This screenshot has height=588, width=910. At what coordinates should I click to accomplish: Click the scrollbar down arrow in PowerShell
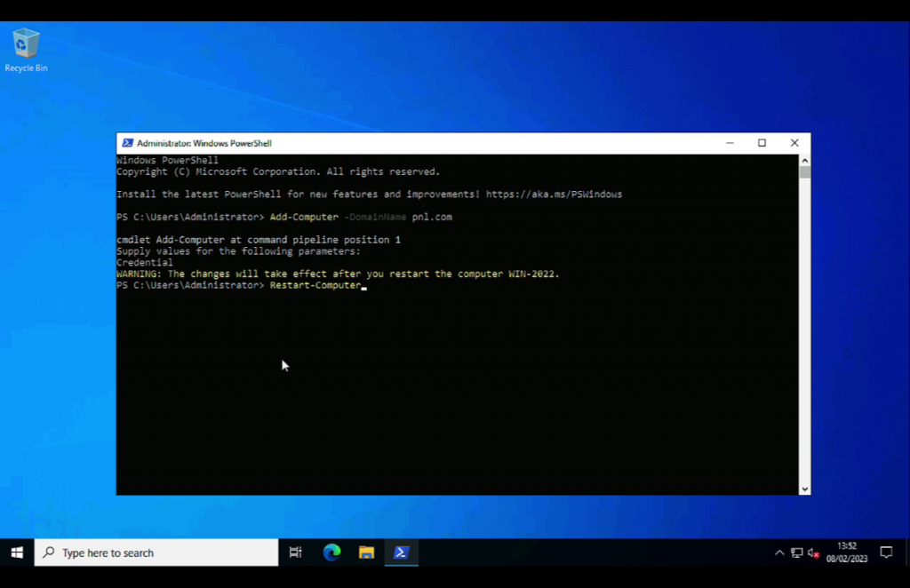pos(804,488)
